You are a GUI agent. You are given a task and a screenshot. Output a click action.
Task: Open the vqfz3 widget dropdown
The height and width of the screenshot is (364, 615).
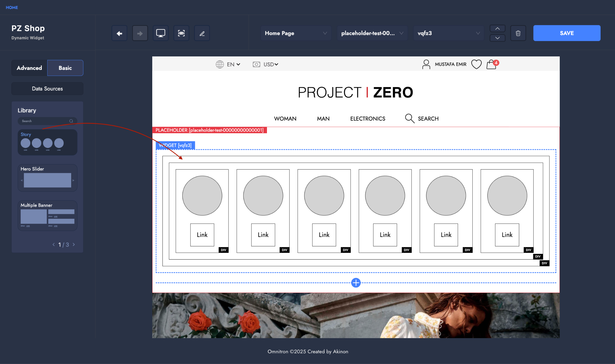coord(448,33)
